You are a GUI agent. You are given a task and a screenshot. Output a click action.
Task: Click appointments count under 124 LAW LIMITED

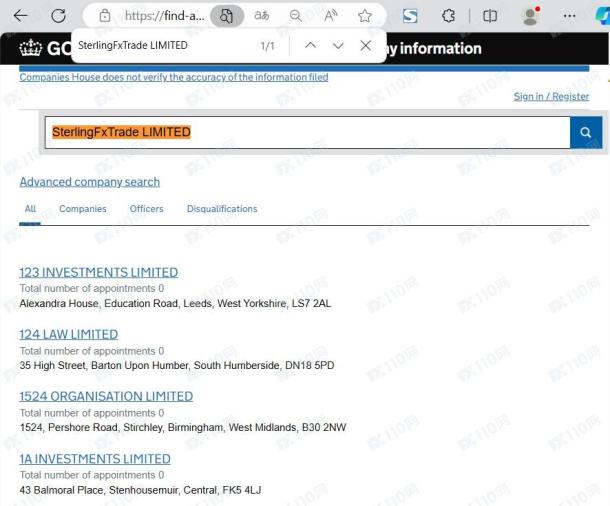point(92,351)
